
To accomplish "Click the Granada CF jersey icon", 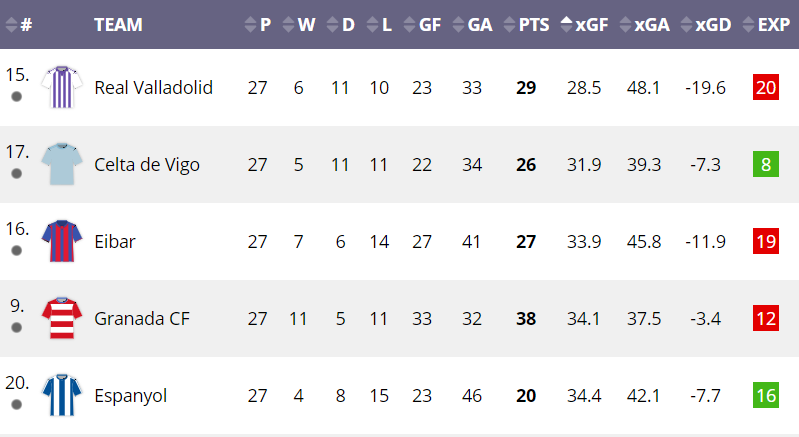I will coord(62,318).
